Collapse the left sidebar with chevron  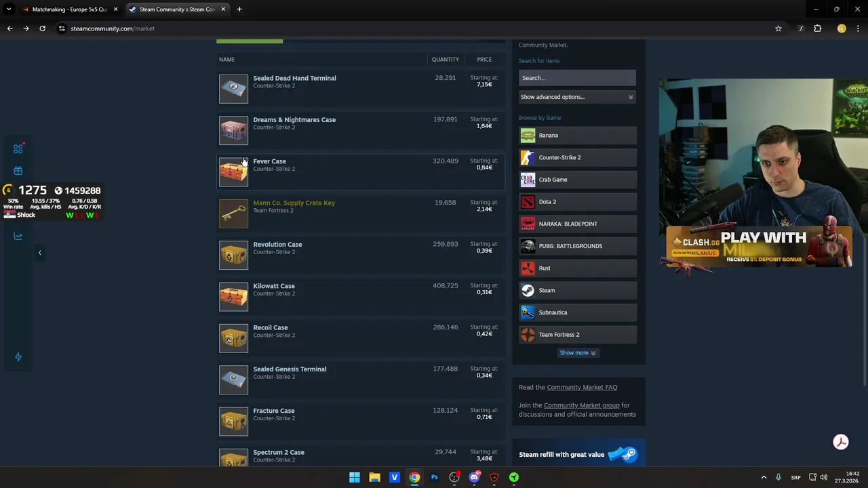[39, 253]
